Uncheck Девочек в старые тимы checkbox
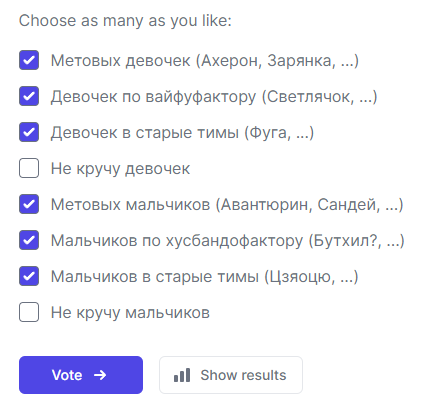 coord(29,132)
